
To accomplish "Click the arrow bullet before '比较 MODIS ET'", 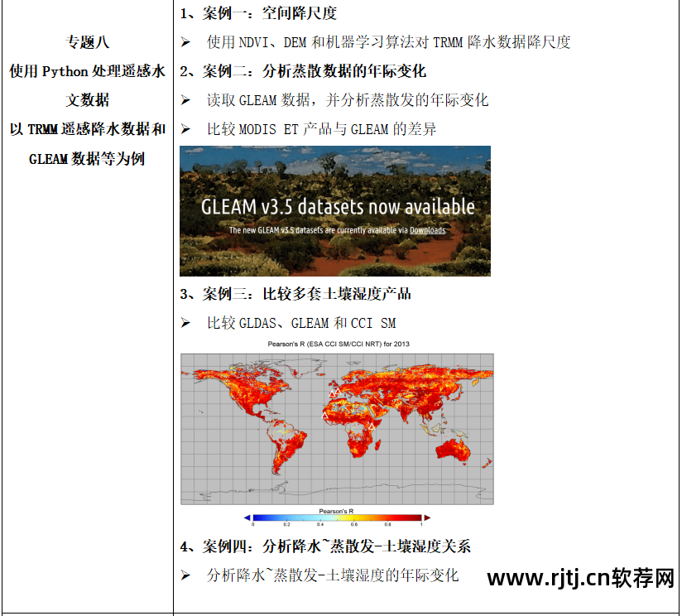I will click(185, 129).
